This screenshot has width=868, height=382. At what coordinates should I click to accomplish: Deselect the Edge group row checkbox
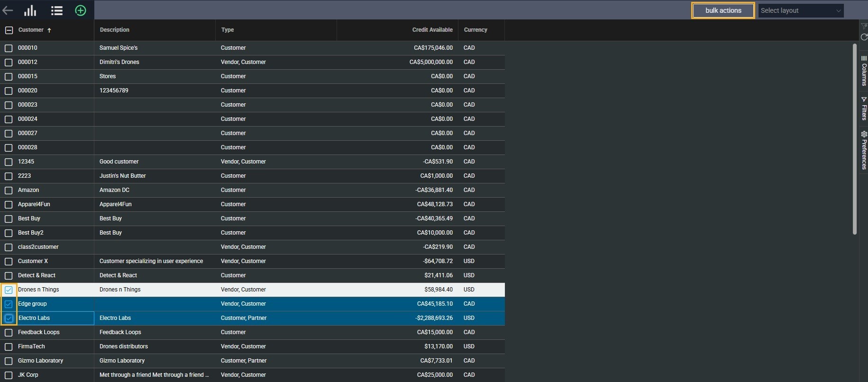tap(9, 304)
